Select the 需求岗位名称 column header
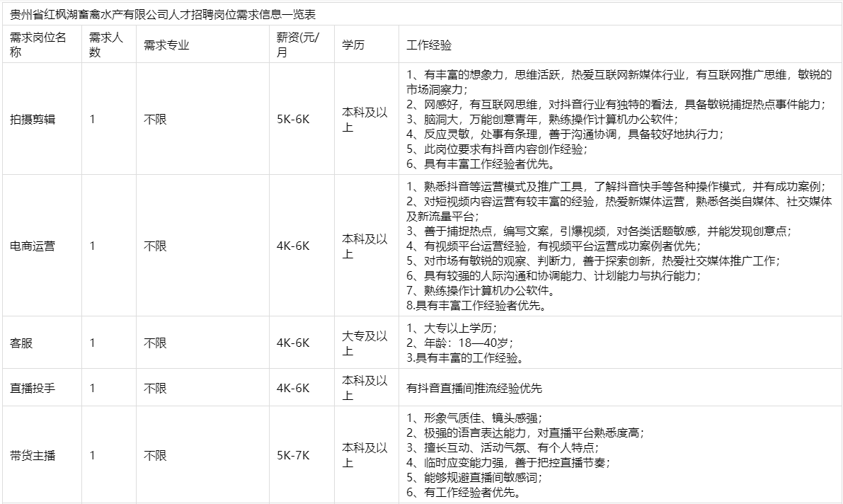 point(38,45)
